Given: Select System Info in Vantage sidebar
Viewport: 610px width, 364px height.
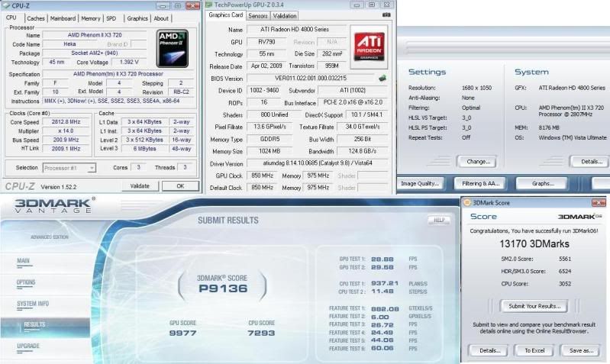Looking at the screenshot, I should pos(32,304).
